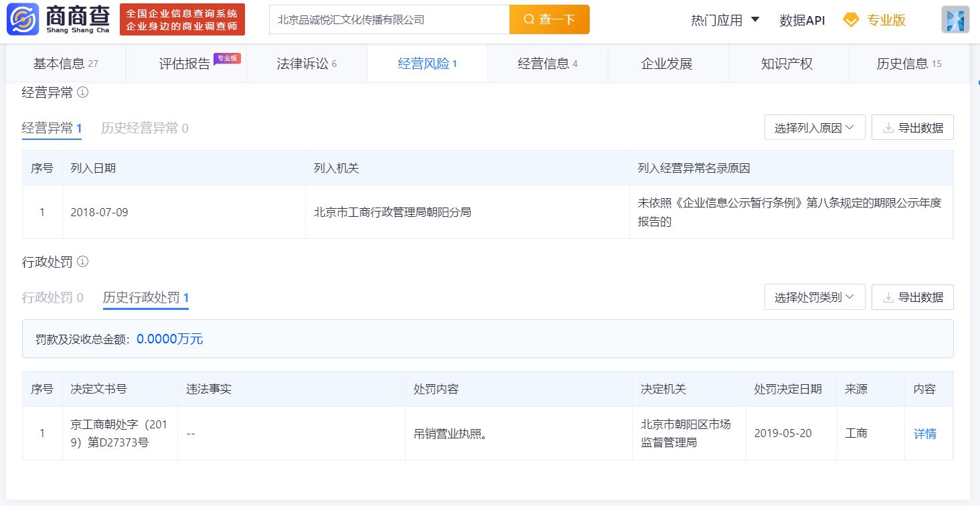
Task: Focus the company name search field
Action: coord(389,19)
